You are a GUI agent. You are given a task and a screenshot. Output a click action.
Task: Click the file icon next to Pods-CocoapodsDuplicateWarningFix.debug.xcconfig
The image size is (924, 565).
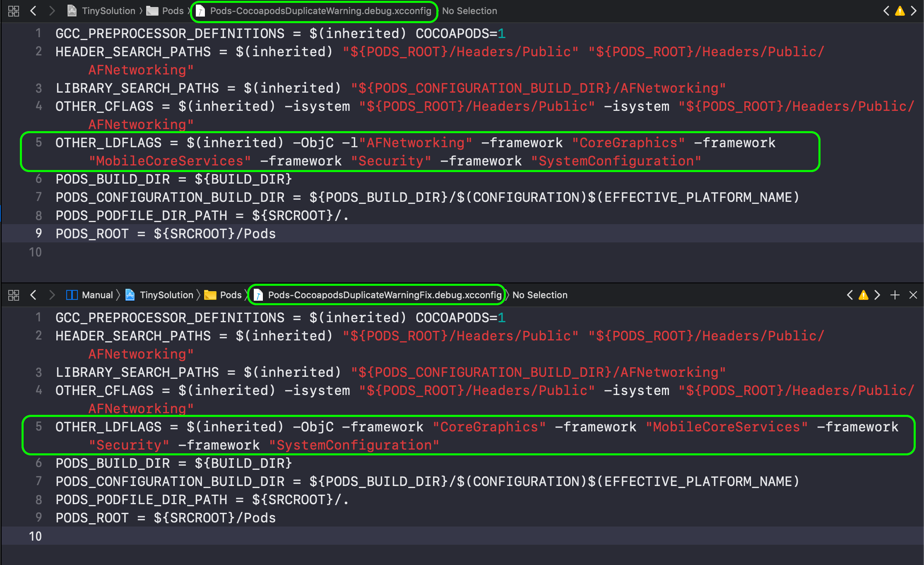coord(259,295)
